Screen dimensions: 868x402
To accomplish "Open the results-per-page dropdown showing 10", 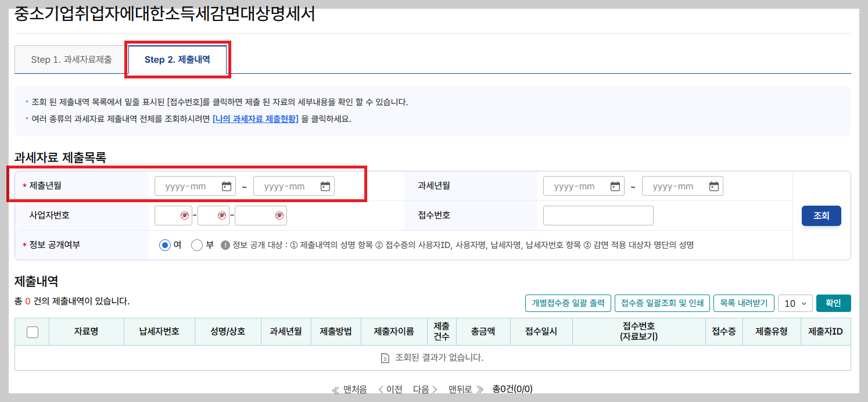I will 795,303.
